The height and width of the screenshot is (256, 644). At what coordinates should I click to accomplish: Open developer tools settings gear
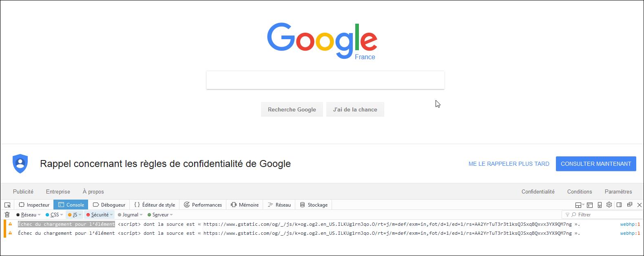tap(609, 205)
